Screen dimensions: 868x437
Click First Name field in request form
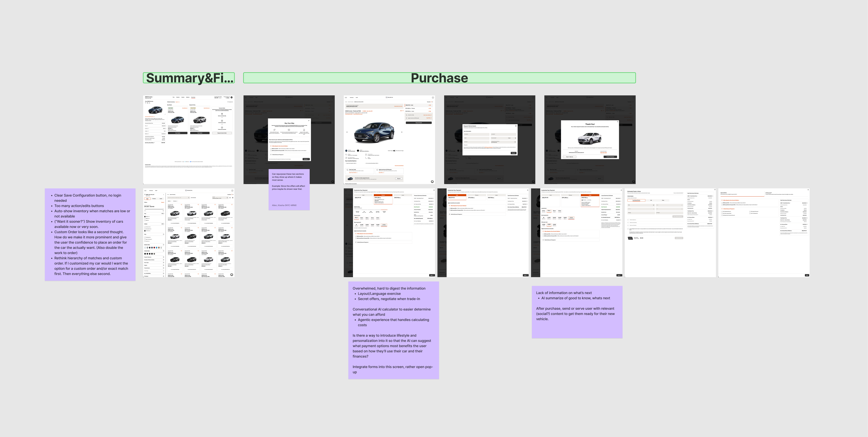coord(476,134)
